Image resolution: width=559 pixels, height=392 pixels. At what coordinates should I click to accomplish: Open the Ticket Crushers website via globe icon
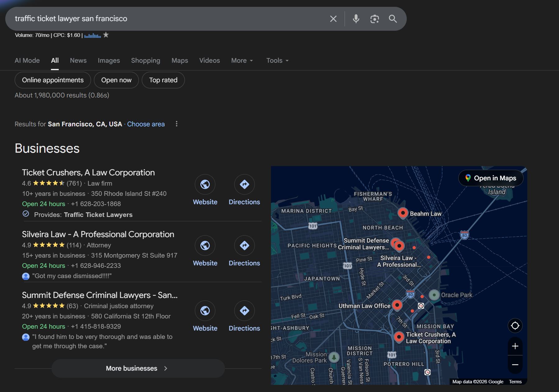click(205, 184)
